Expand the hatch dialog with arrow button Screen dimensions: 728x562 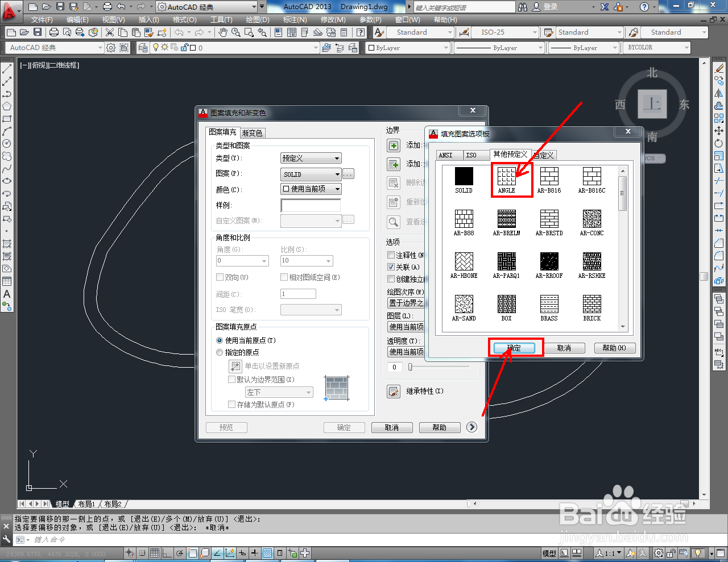[x=471, y=427]
